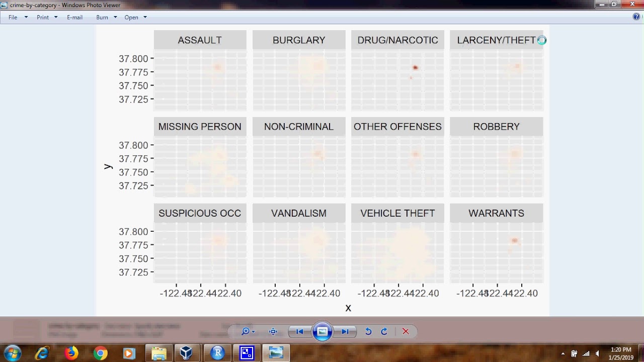Click the dark red hotspot in DRUG/NARCOTIC map
This screenshot has height=362, width=644.
coord(415,67)
